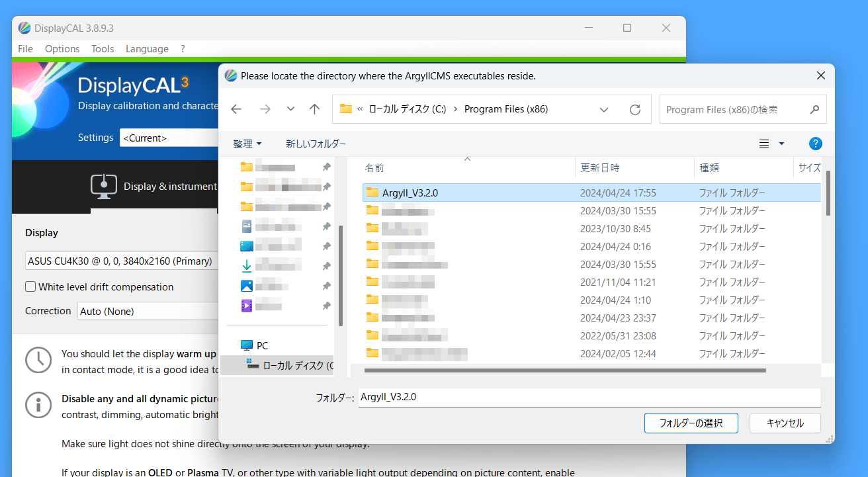The height and width of the screenshot is (477, 868).
Task: Click the clock warm-up icon in DisplayCAL
Action: tap(38, 360)
